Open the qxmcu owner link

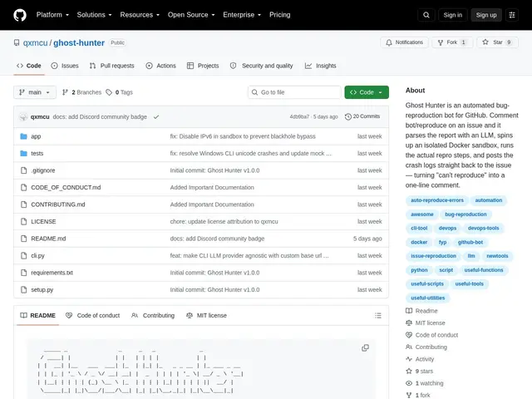tap(35, 42)
